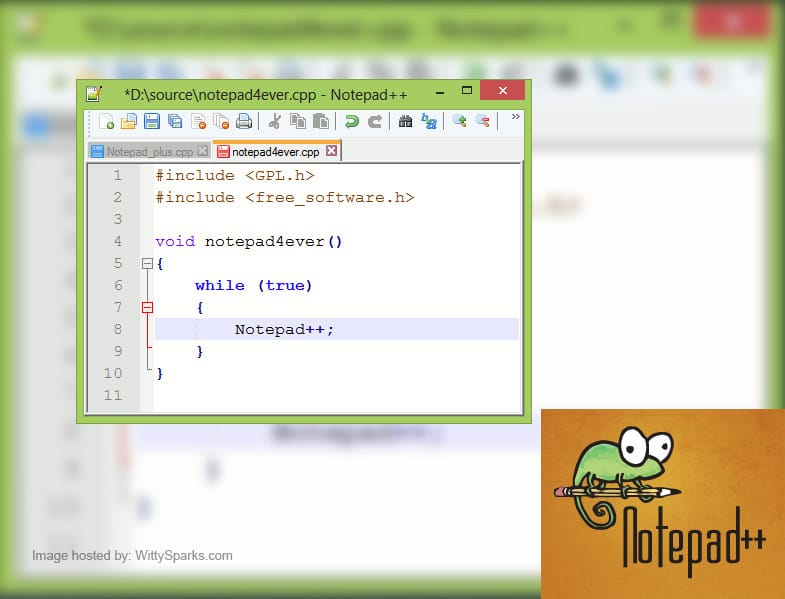Click the 'while' keyword on line 6
The height and width of the screenshot is (599, 785).
tap(220, 285)
